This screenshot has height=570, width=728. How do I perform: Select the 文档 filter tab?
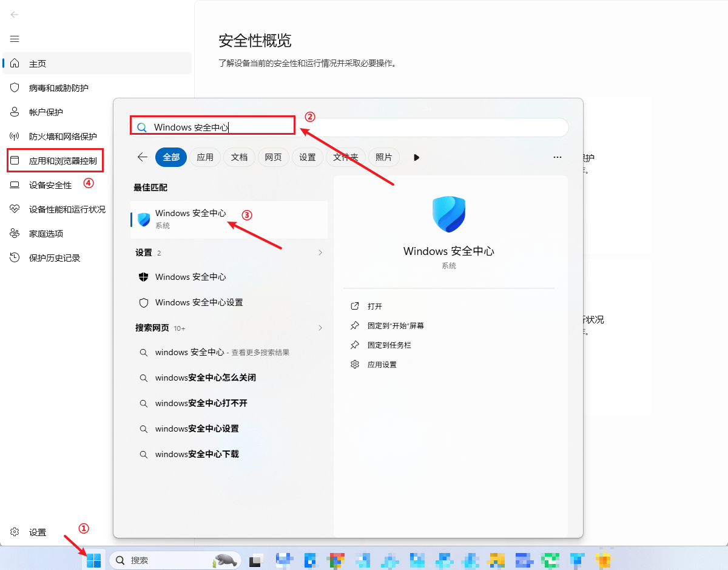tap(239, 157)
